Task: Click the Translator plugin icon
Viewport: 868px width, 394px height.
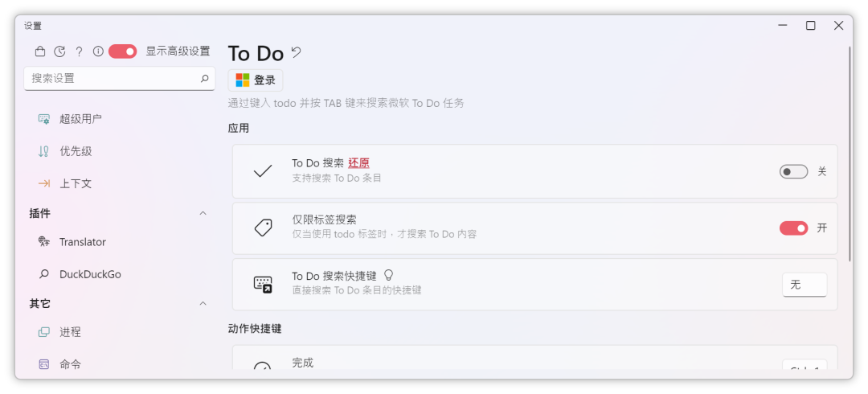Action: (43, 241)
